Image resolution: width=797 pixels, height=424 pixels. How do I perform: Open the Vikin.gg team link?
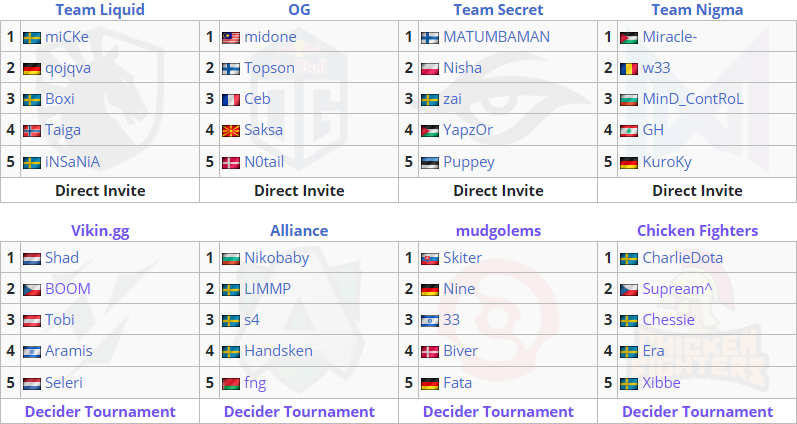[x=100, y=231]
